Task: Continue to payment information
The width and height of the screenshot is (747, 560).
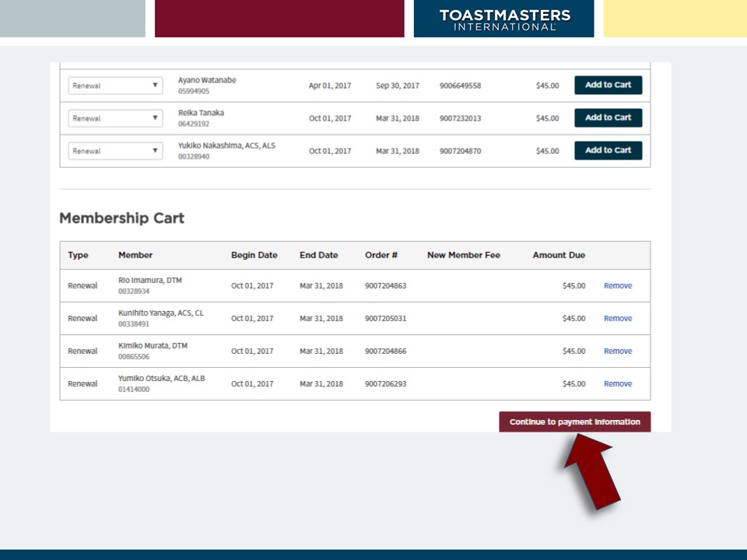Action: pos(574,422)
